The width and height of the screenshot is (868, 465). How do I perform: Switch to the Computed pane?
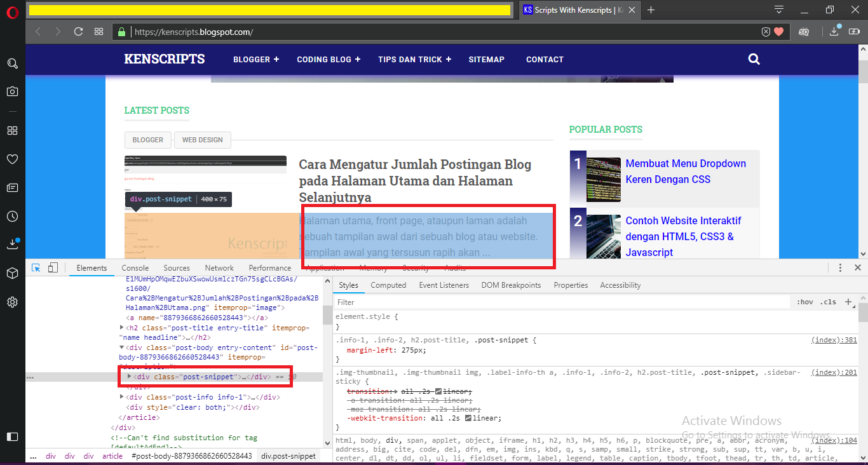(388, 285)
